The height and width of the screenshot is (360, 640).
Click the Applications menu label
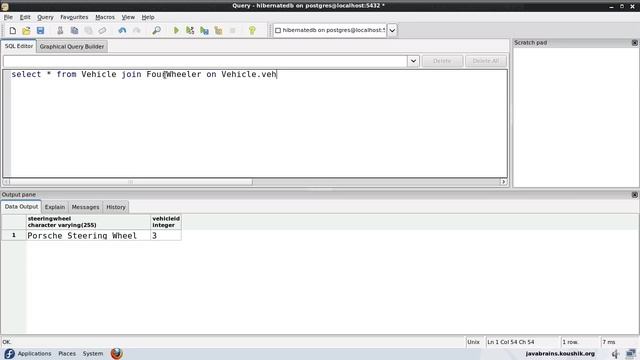(34, 353)
